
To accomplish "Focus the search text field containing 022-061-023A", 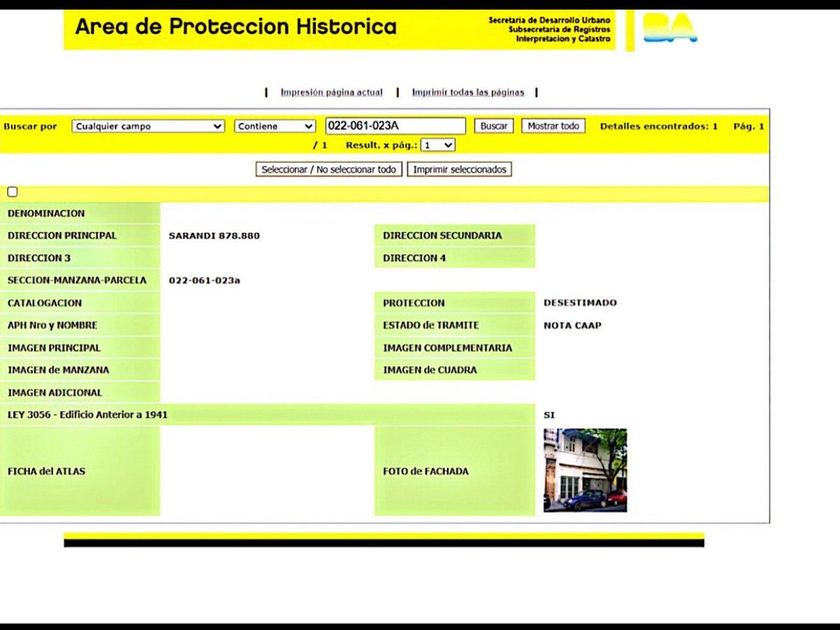I will 395,126.
